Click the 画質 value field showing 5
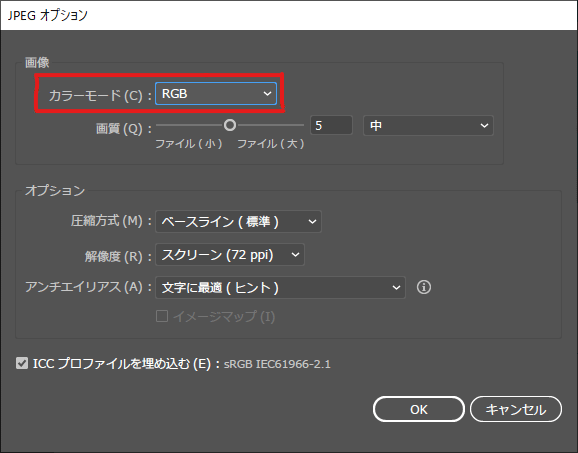The width and height of the screenshot is (578, 453). coord(331,126)
